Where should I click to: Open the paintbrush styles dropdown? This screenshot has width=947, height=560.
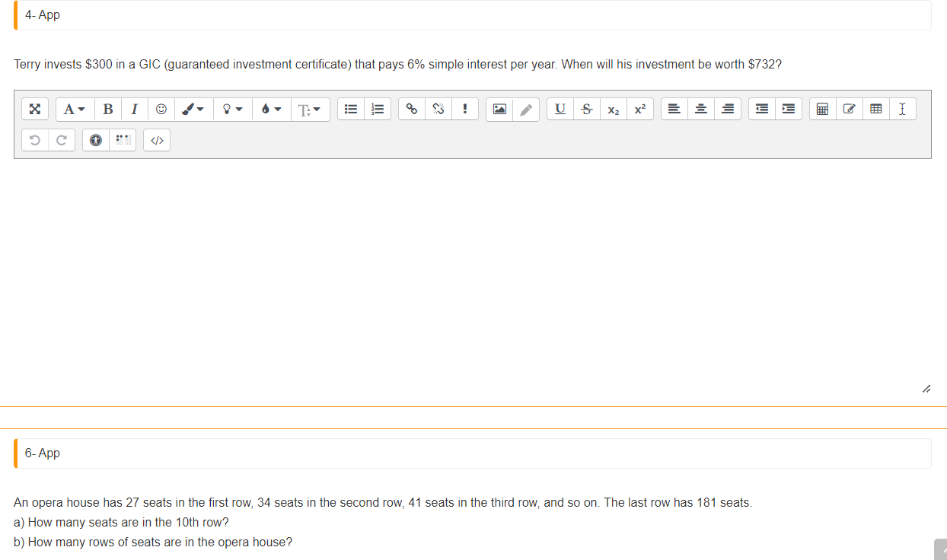click(193, 110)
